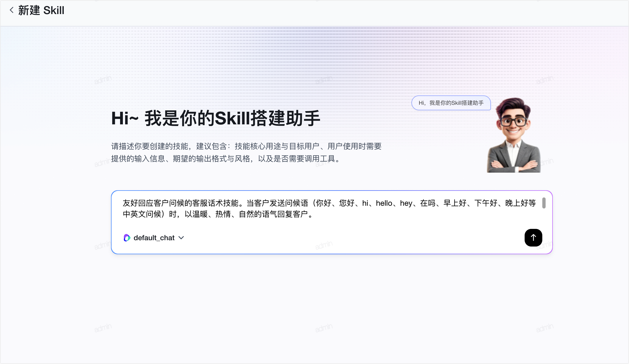Send the prompt with the black arrow button

click(x=533, y=237)
